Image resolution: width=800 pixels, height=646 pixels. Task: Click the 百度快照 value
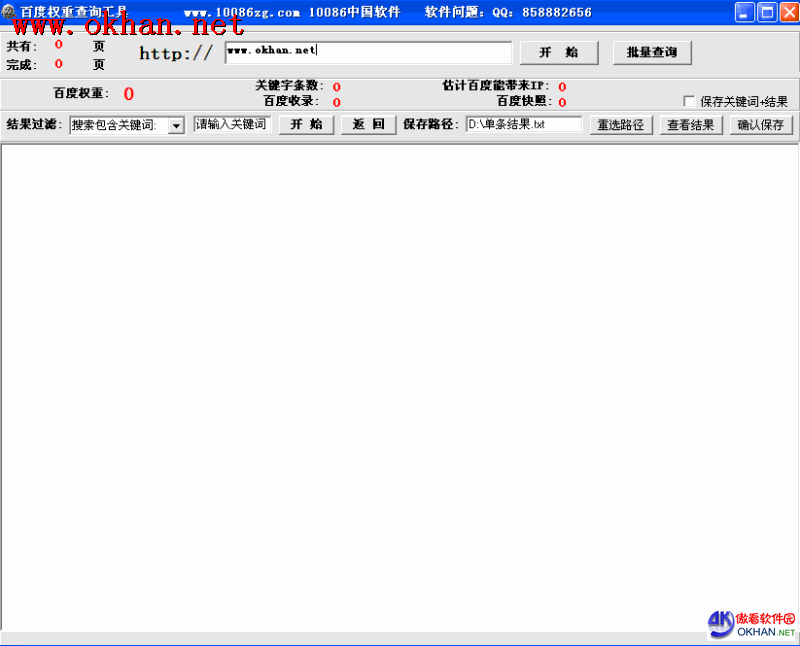pyautogui.click(x=562, y=103)
